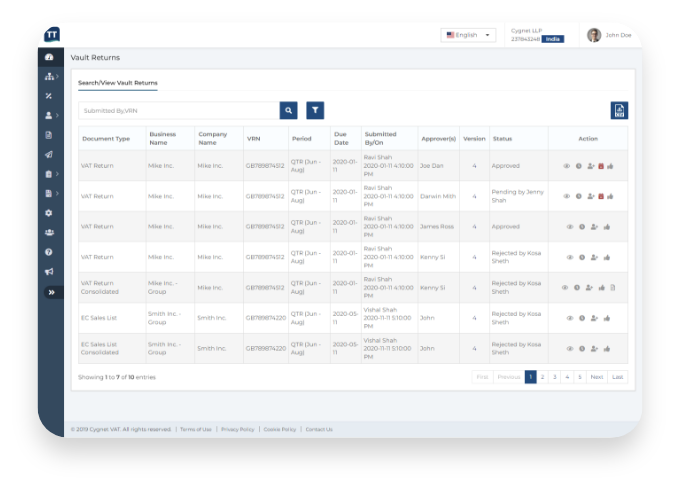The height and width of the screenshot is (490, 678).
Task: Select the Search/View Vault Returns tab
Action: click(x=118, y=83)
